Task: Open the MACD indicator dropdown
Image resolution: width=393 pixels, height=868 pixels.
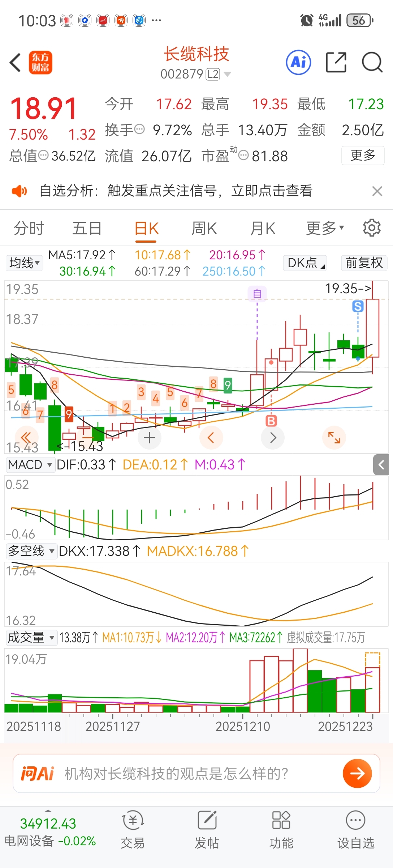Action: [30, 465]
